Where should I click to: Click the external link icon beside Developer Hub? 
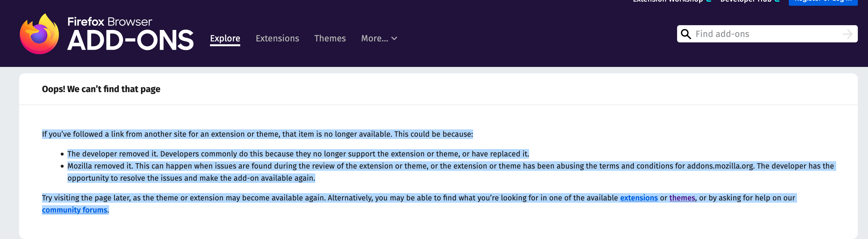coord(777,1)
